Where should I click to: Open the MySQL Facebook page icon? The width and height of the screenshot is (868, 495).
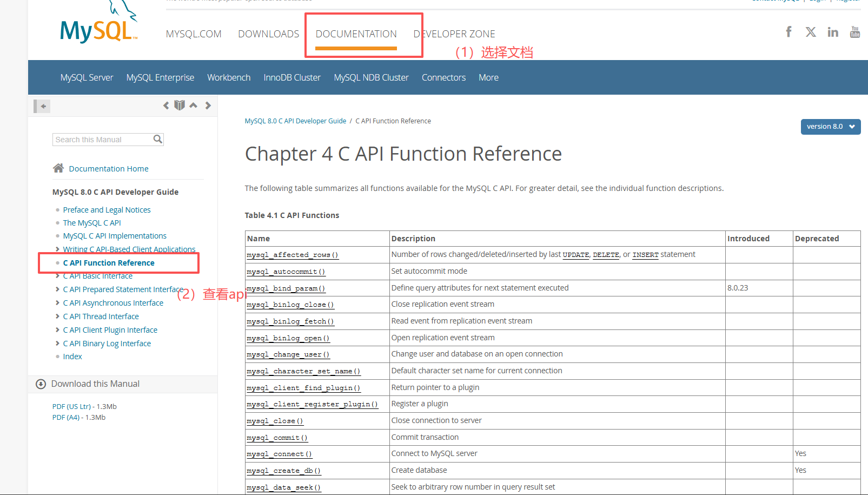coord(789,32)
